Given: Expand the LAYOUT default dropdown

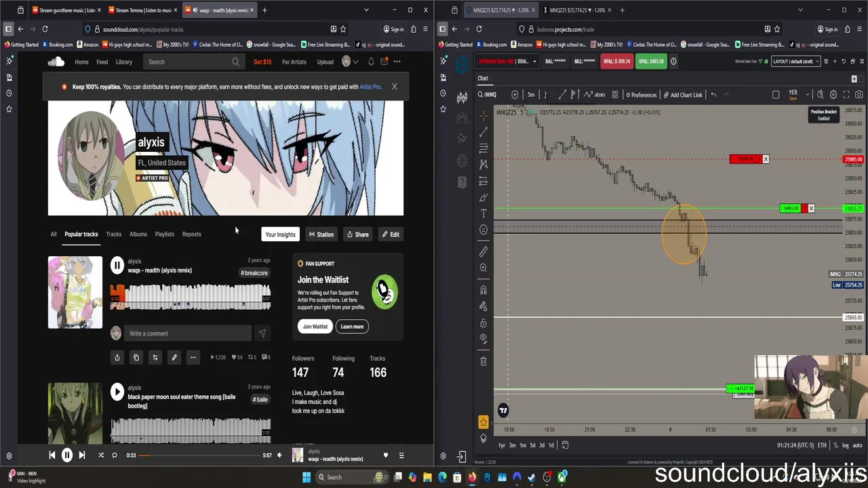Looking at the screenshot, I should point(795,62).
